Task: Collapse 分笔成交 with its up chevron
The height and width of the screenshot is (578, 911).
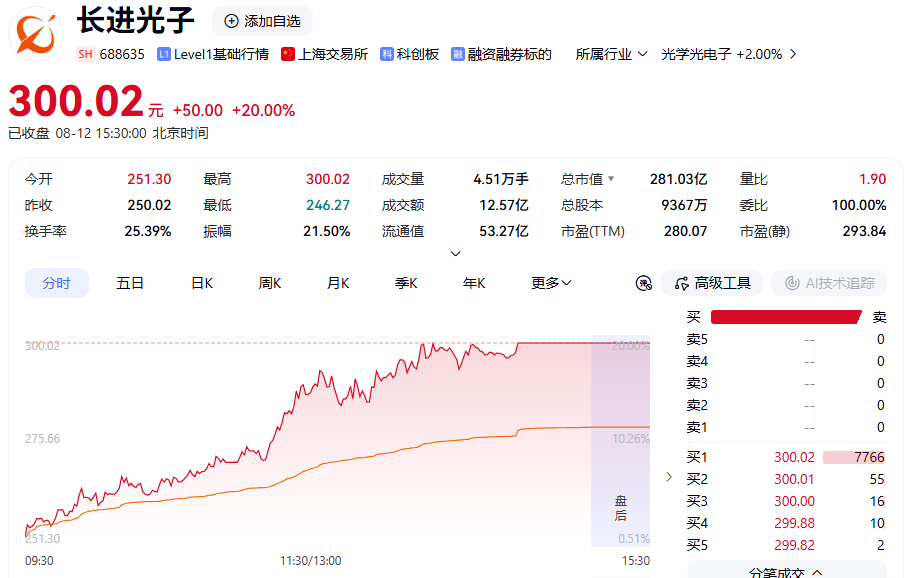Action: [817, 572]
